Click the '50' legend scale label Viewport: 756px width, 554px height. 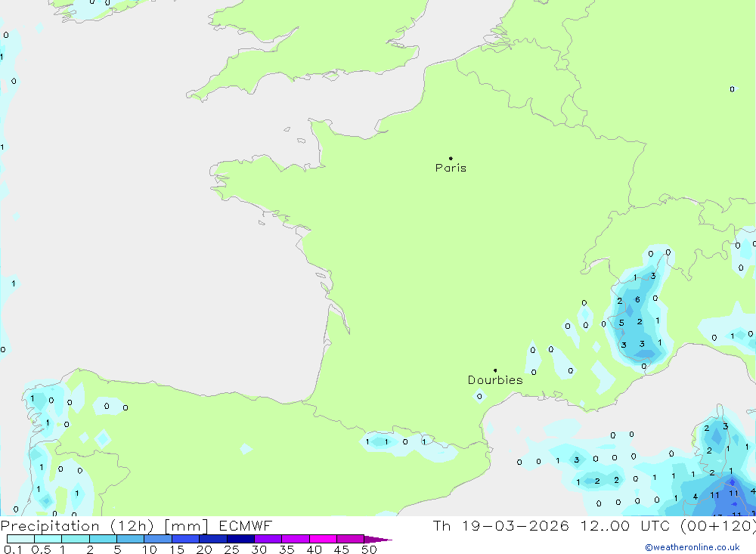pos(369,549)
